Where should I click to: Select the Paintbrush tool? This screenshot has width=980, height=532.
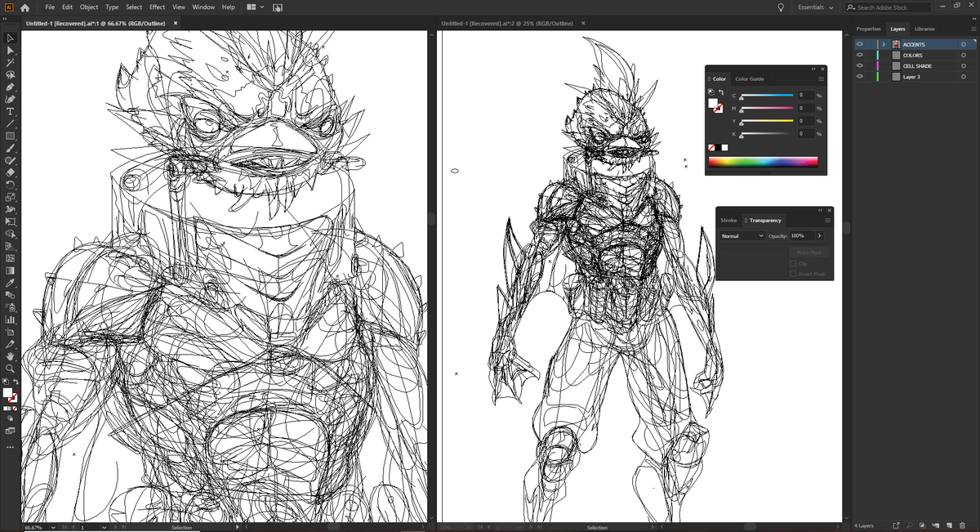pos(11,148)
